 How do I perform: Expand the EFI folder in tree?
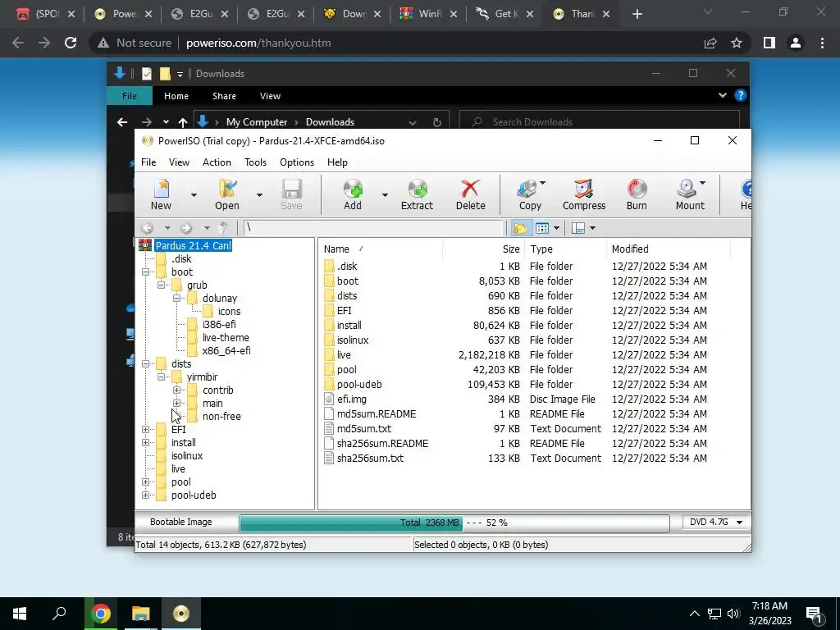tap(145, 430)
